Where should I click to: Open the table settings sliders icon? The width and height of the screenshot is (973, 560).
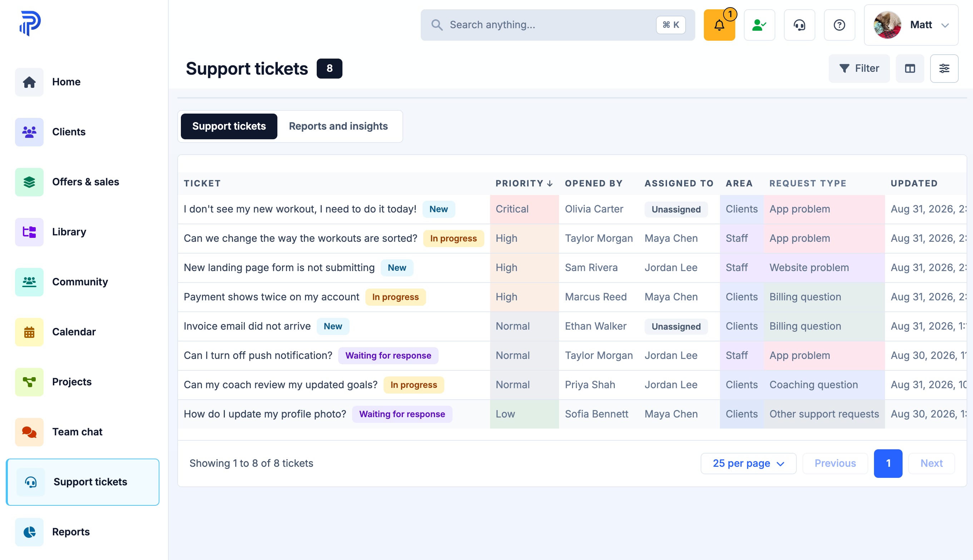[x=944, y=69]
